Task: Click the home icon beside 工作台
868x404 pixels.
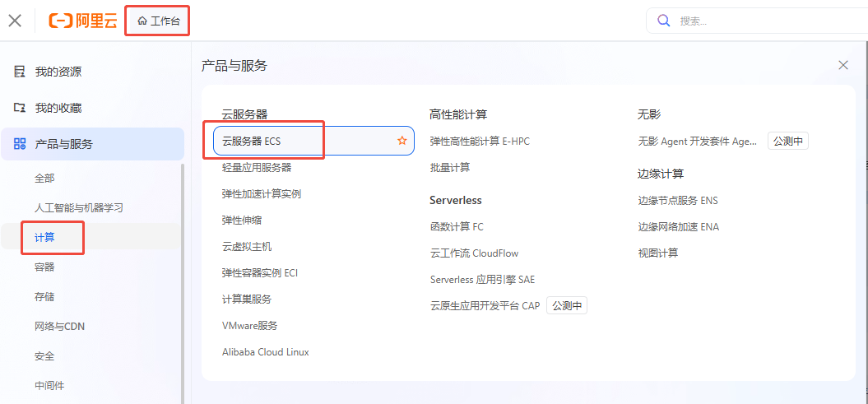Action: [x=143, y=21]
